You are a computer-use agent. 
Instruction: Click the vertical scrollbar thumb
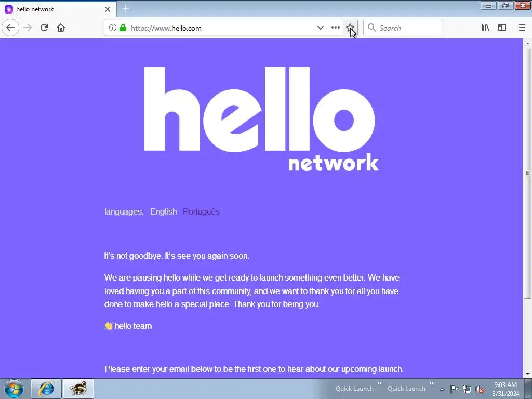527,173
